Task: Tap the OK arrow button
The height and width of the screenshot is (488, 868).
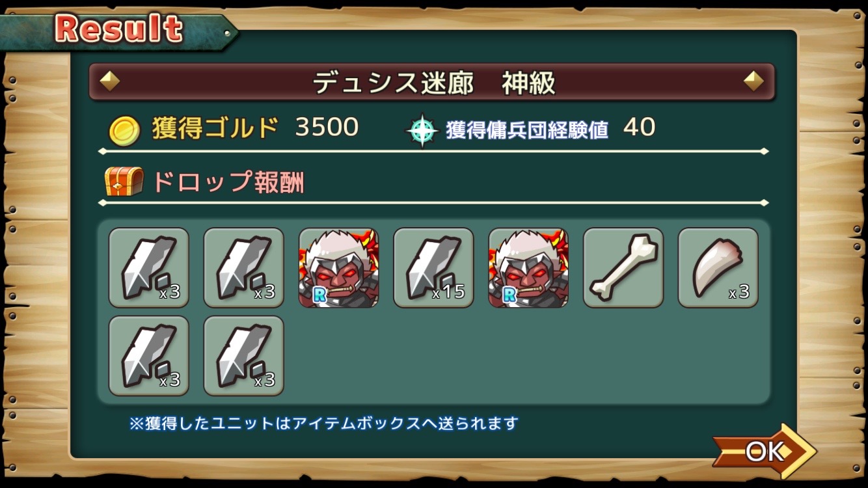Action: click(765, 450)
